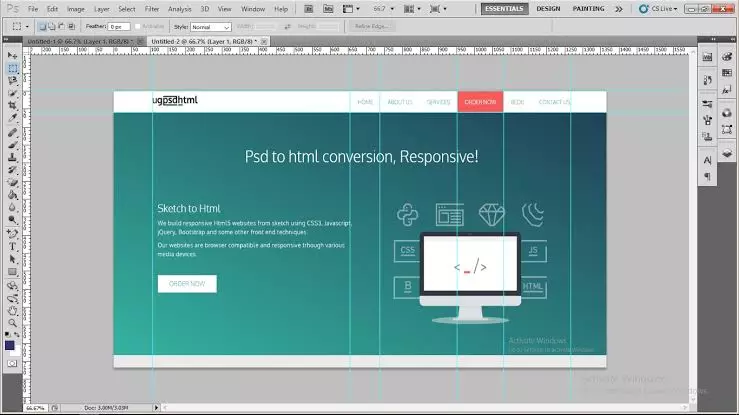Launch Mini Bridge from the application bar
The width and height of the screenshot is (739, 415).
pyautogui.click(x=328, y=9)
